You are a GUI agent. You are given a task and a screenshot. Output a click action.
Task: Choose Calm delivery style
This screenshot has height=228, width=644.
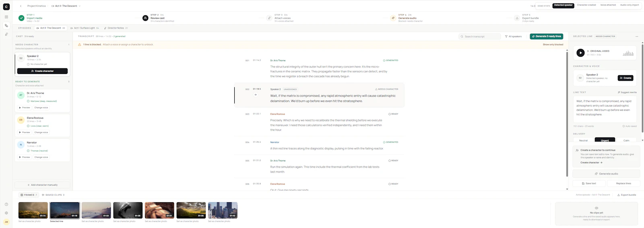(626, 140)
